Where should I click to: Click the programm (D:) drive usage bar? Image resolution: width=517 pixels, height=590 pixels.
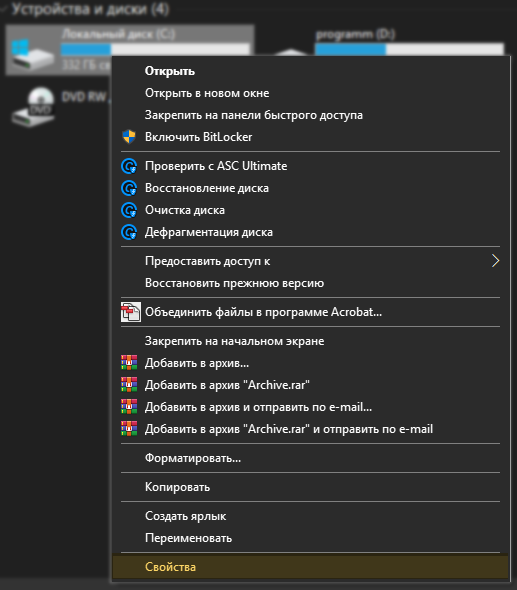(x=409, y=50)
